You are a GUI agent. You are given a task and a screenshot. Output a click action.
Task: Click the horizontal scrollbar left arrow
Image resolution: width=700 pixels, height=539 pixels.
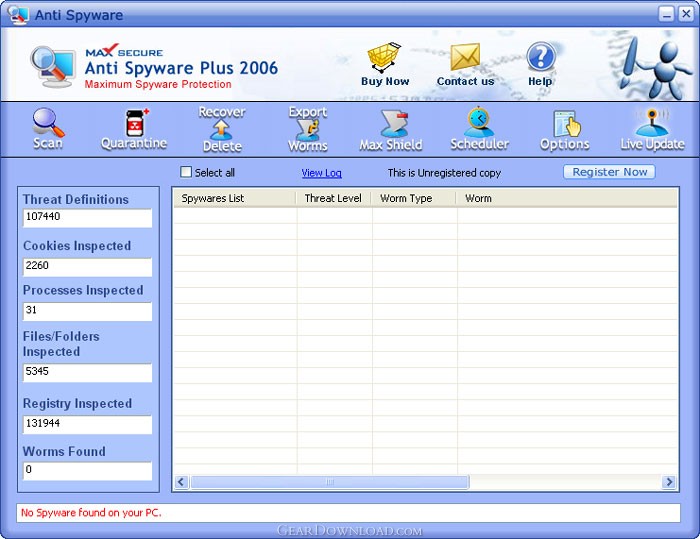click(x=181, y=482)
